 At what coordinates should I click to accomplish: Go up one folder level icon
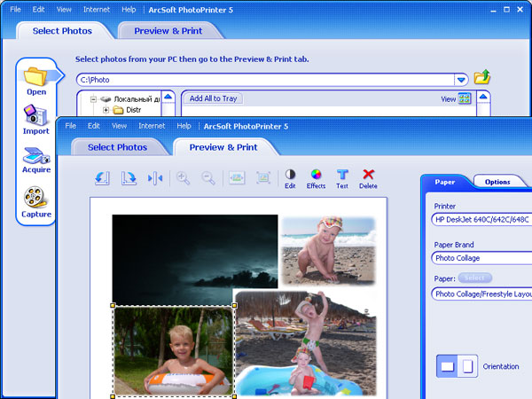(482, 77)
